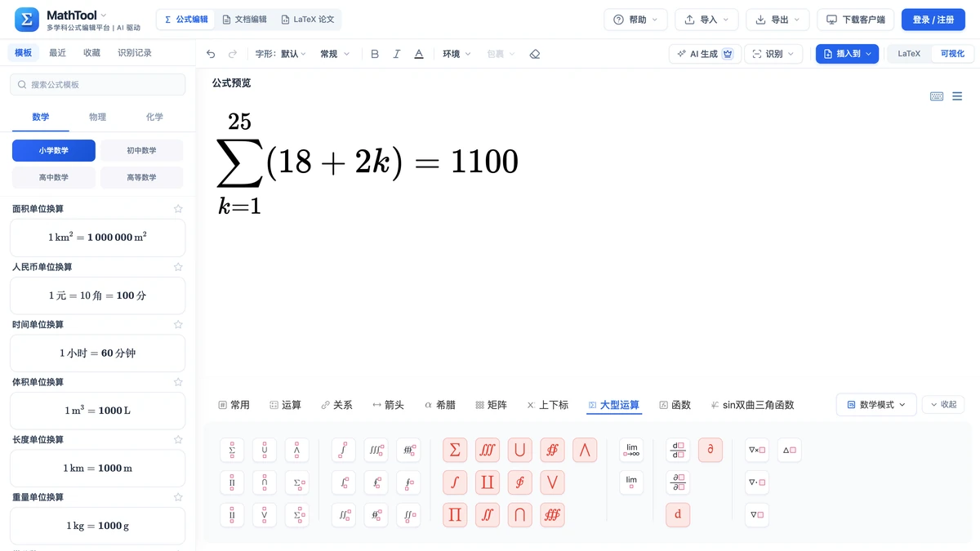Star the 重量单位换算 template
Viewport: 980px width, 551px height.
point(178,497)
